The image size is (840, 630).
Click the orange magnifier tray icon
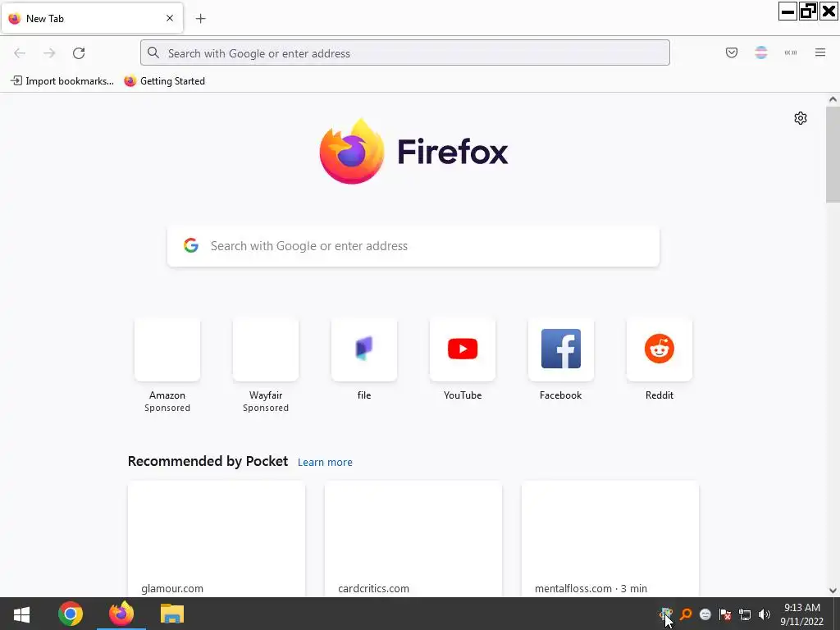click(x=685, y=614)
